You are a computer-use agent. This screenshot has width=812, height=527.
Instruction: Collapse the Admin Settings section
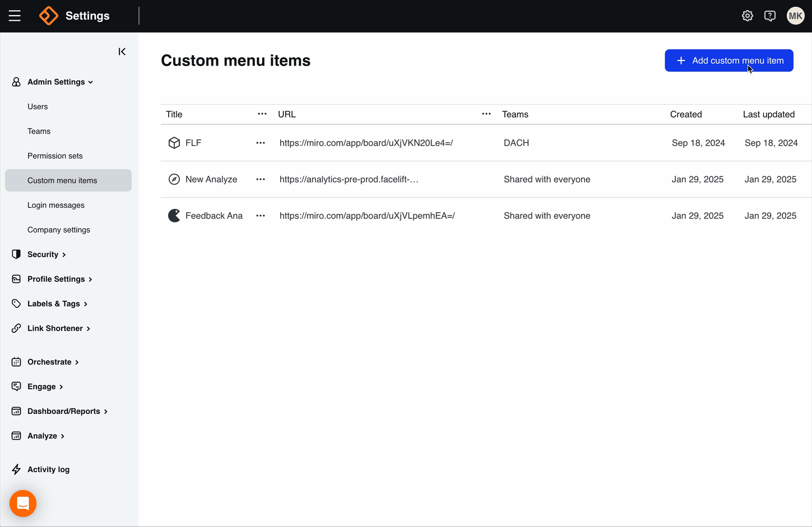(90, 82)
